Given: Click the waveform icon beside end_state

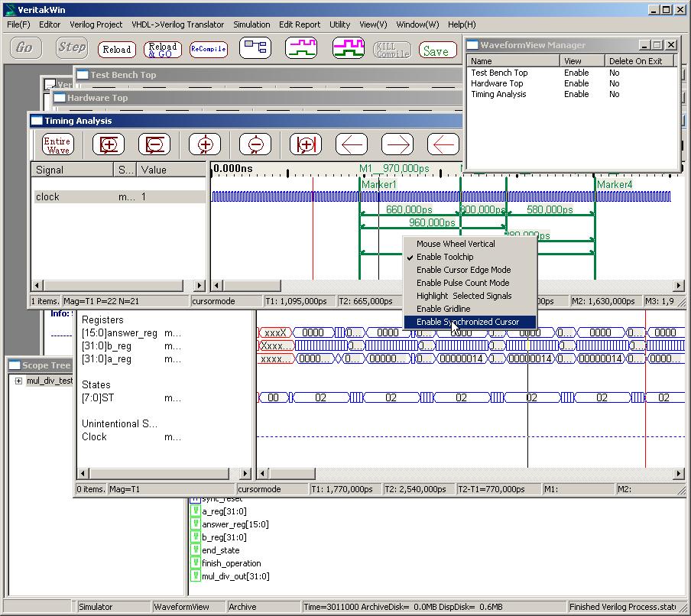Looking at the screenshot, I should [195, 550].
